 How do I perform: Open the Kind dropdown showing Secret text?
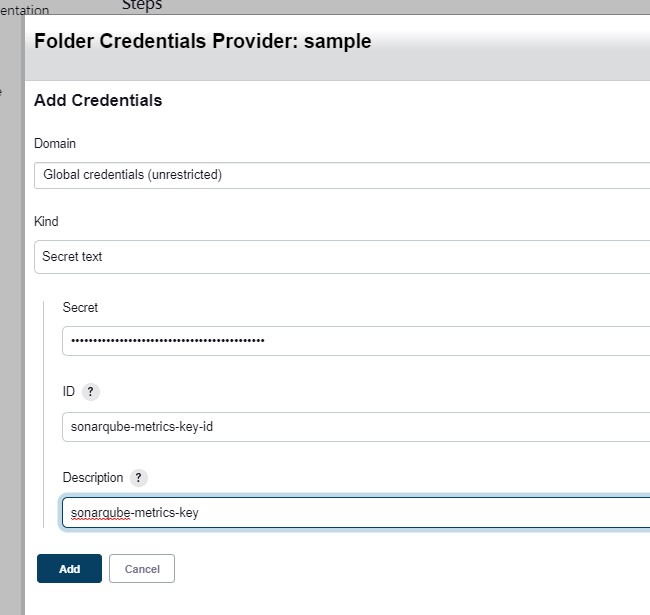pos(342,257)
